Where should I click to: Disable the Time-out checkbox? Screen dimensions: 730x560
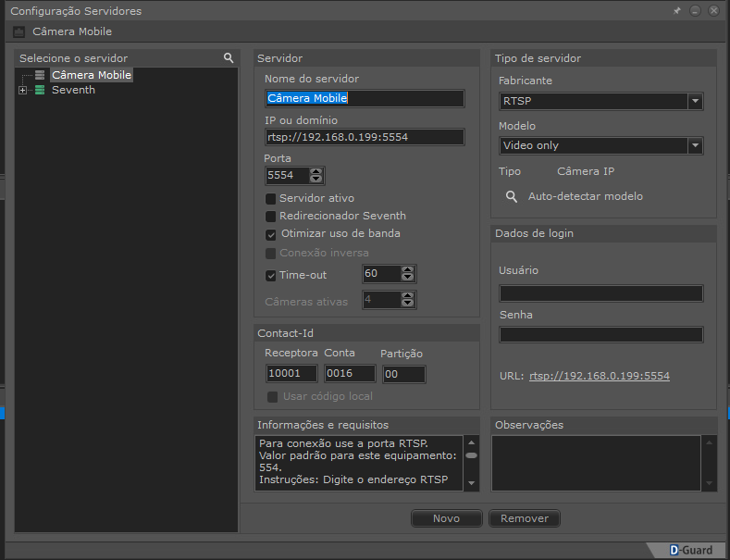[x=271, y=275]
